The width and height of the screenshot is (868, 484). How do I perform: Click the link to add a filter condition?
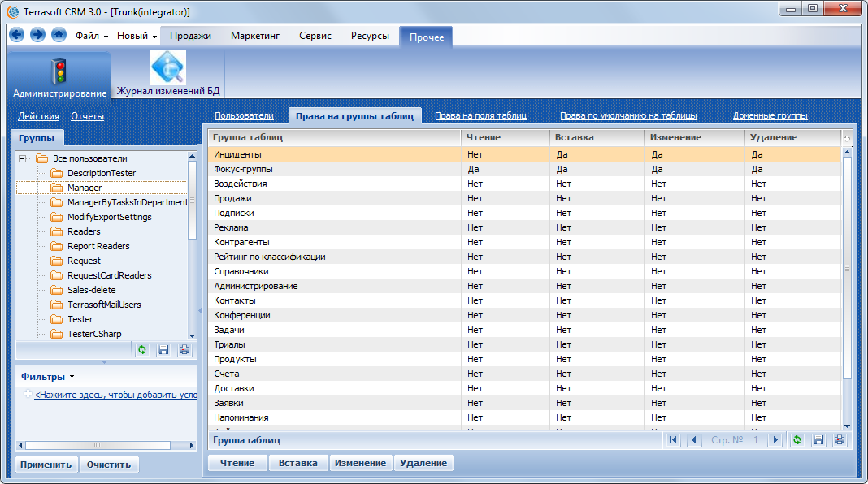click(x=115, y=395)
